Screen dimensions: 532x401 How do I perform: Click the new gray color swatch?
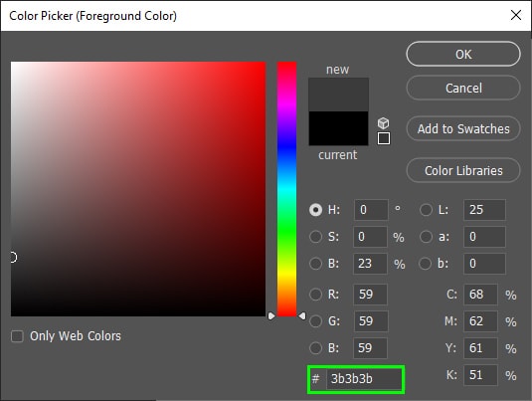tap(338, 95)
